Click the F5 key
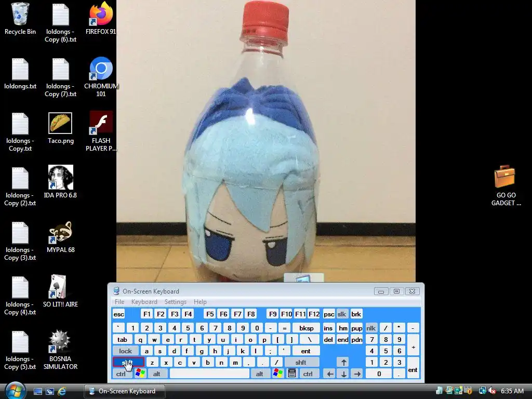Viewport: 532px width, 399px height. click(x=210, y=314)
